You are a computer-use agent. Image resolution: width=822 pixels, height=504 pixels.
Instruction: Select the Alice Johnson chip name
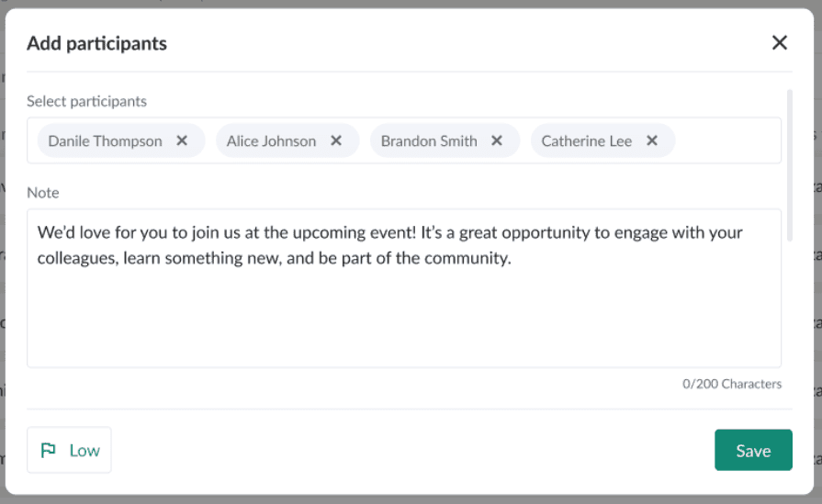click(x=271, y=141)
